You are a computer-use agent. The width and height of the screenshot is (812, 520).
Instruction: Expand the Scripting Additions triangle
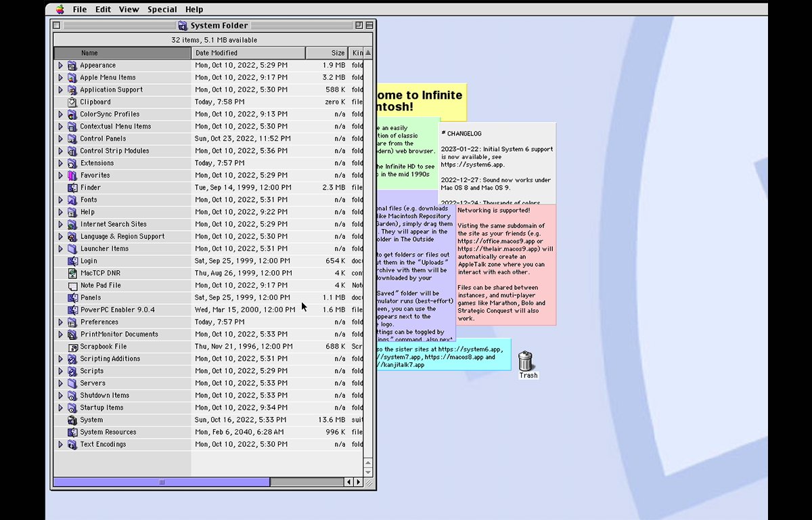60,359
